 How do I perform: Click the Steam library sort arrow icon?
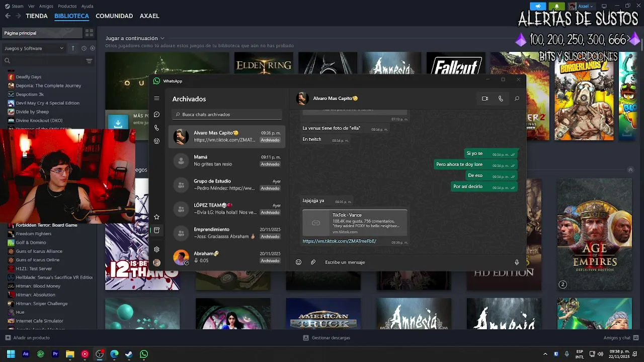[x=73, y=48]
